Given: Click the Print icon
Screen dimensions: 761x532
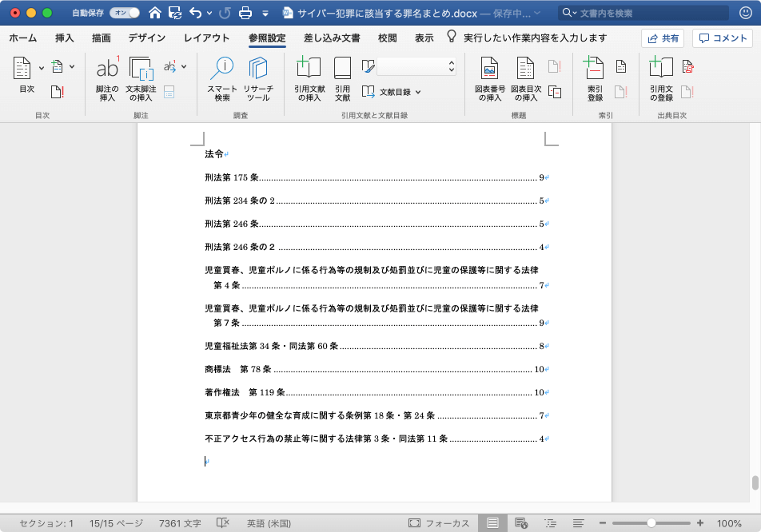Looking at the screenshot, I should [x=245, y=13].
